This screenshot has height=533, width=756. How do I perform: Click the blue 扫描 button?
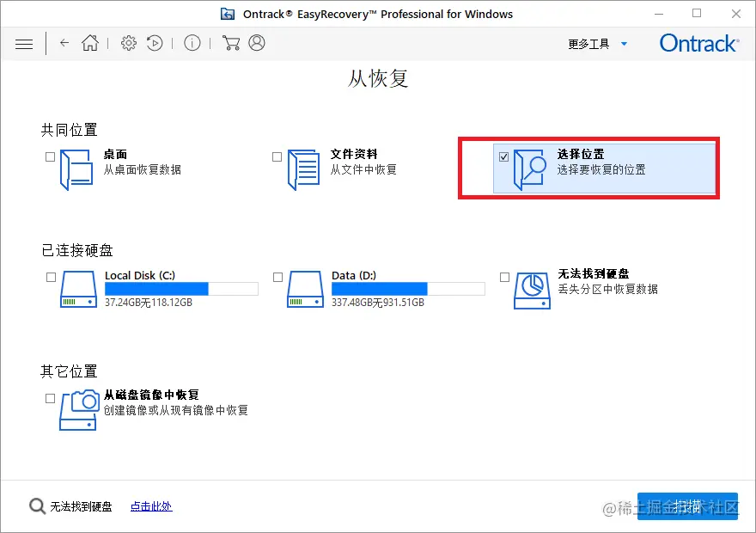point(687,506)
